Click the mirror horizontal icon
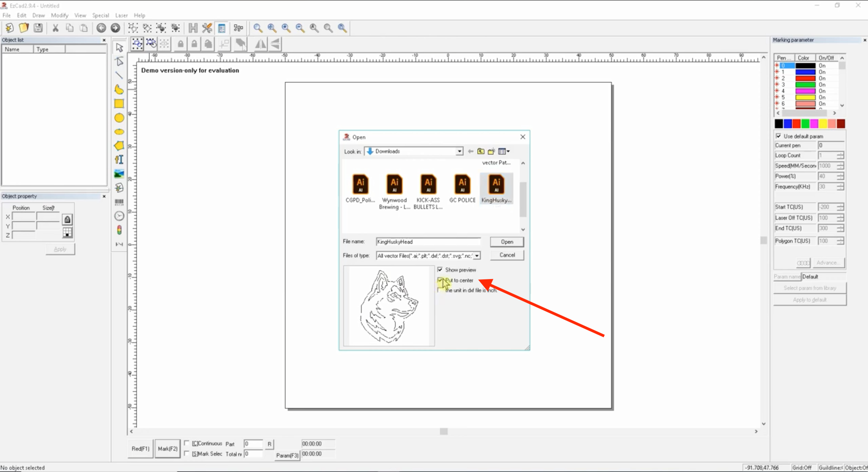868x472 pixels. [260, 44]
